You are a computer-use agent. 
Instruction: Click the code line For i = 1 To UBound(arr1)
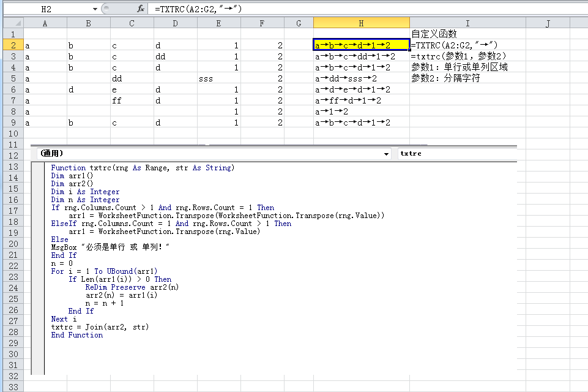coord(104,271)
